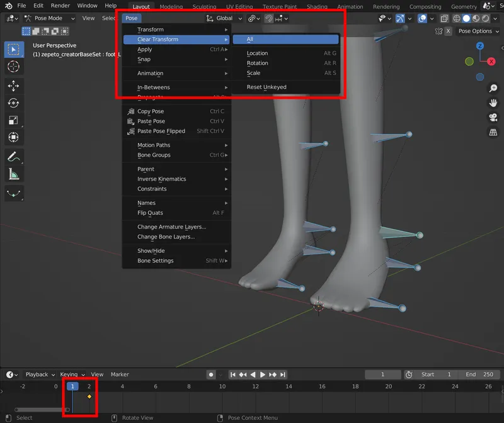Click the yellow keyframe diamond at frame 2

[89, 397]
